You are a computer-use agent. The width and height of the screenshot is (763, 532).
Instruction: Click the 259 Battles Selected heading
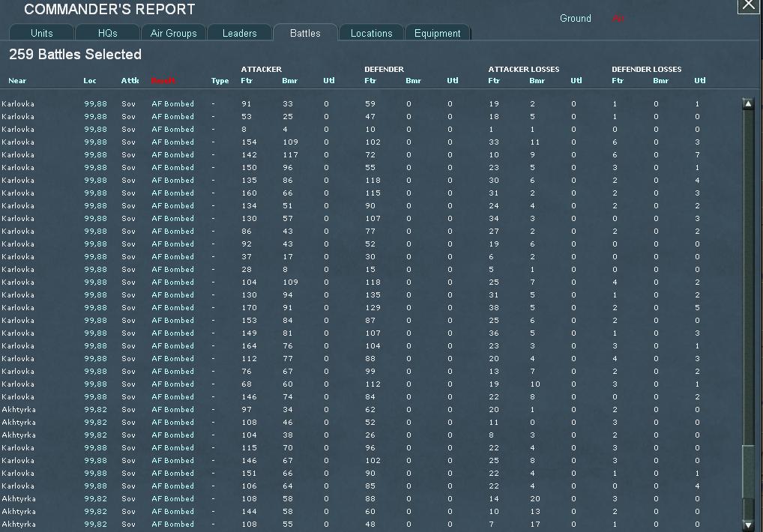[76, 55]
